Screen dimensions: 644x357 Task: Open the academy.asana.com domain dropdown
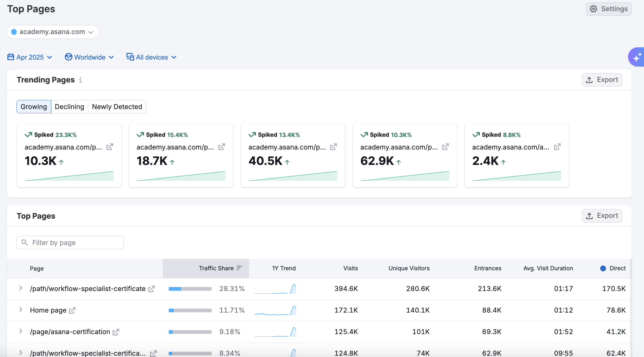tap(52, 32)
